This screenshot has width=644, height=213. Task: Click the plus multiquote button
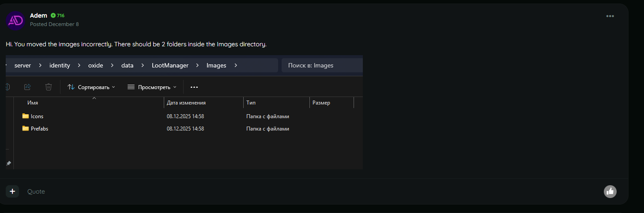point(12,191)
